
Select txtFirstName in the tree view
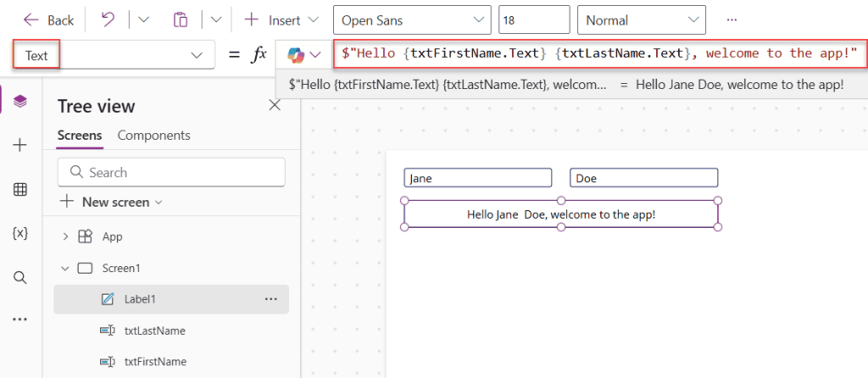tap(155, 361)
